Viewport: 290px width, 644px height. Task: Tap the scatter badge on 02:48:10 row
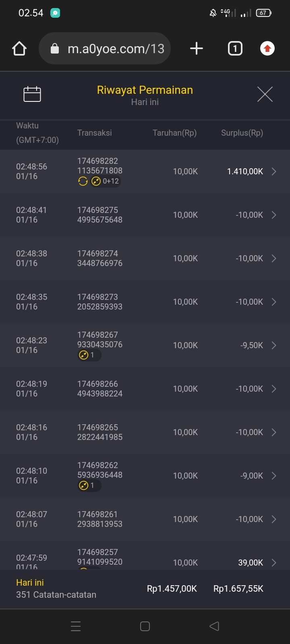89,485
